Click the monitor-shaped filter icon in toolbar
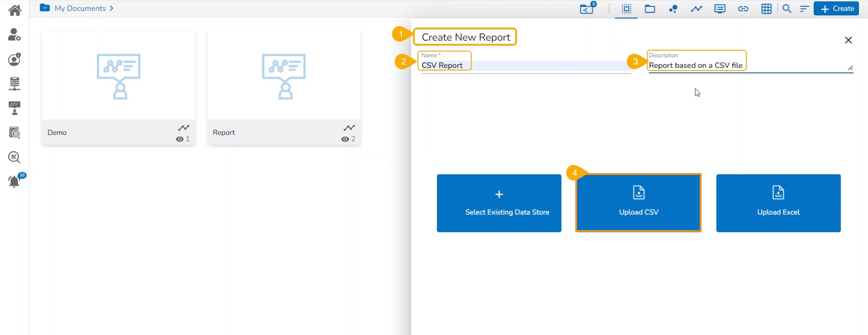Viewport: 868px width, 335px height. tap(720, 9)
